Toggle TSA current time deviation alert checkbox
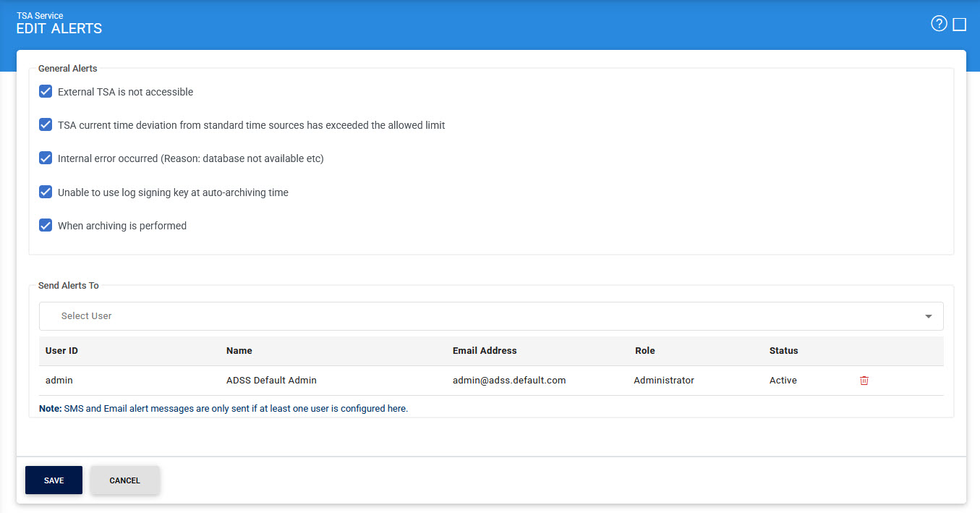This screenshot has width=980, height=513. (46, 124)
